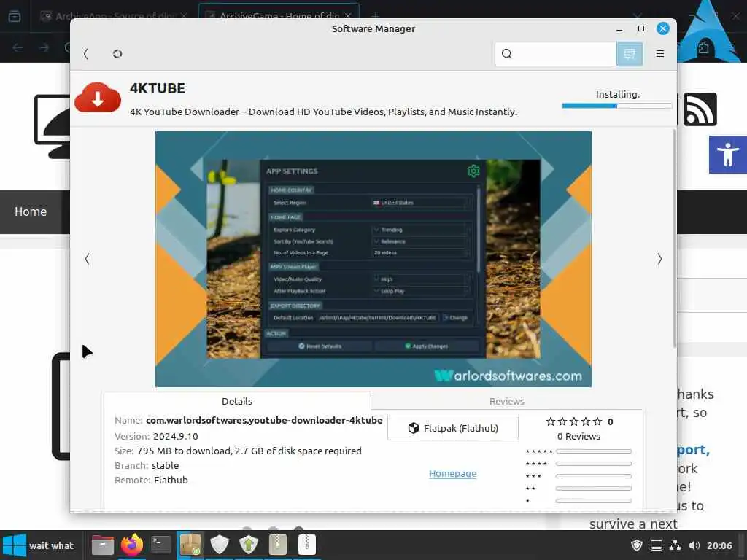Click the empty star rating row

[x=574, y=421]
